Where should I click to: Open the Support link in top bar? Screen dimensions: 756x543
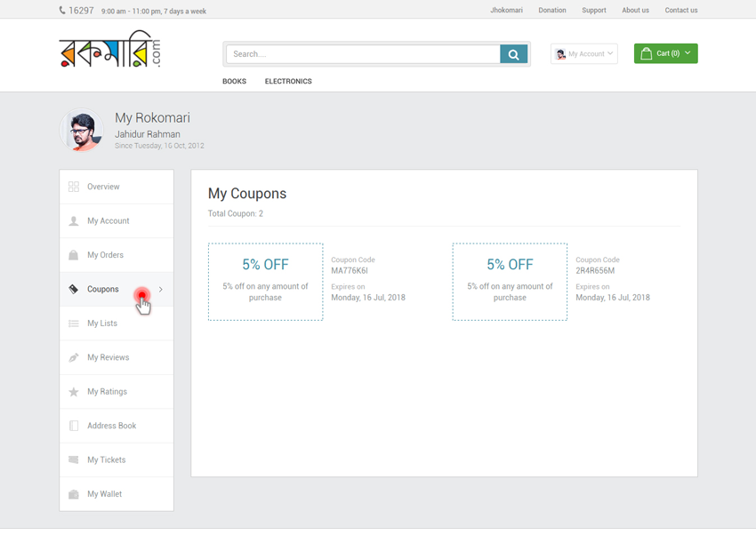pyautogui.click(x=593, y=11)
